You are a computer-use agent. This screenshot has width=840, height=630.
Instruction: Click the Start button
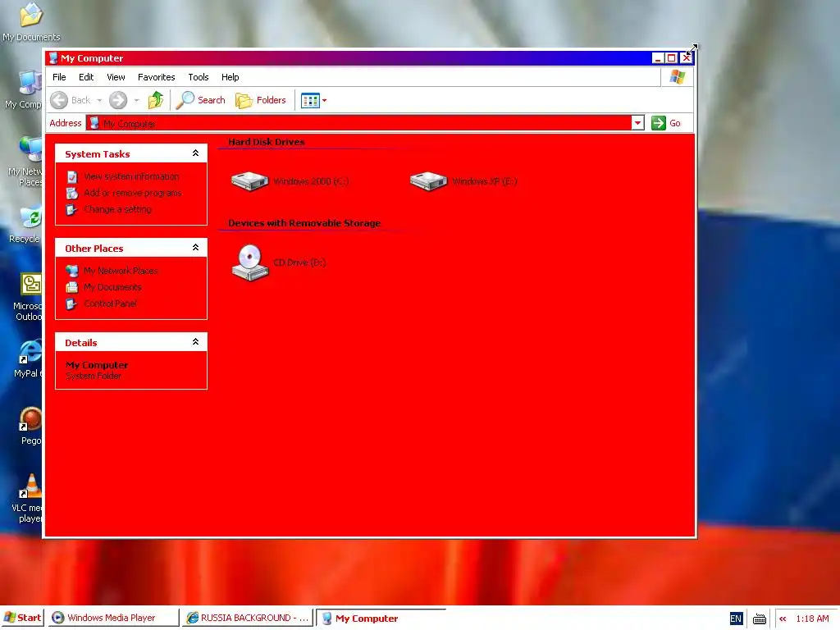tap(22, 618)
